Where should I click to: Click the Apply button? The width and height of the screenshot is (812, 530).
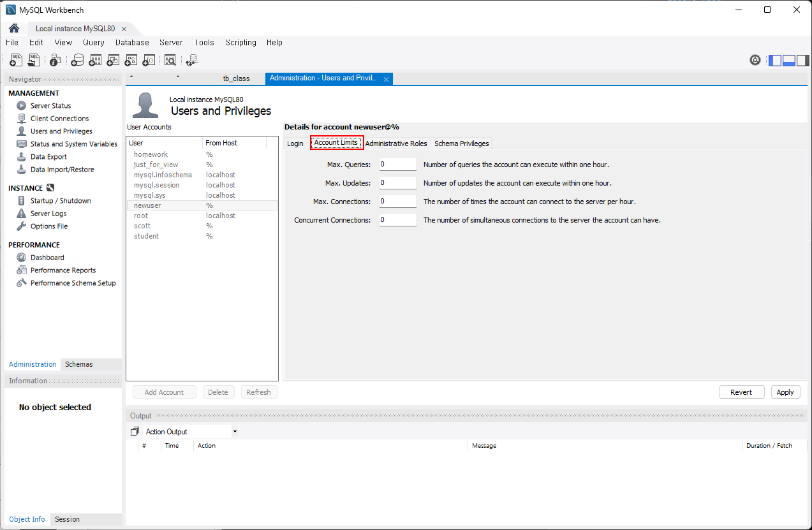coord(785,392)
